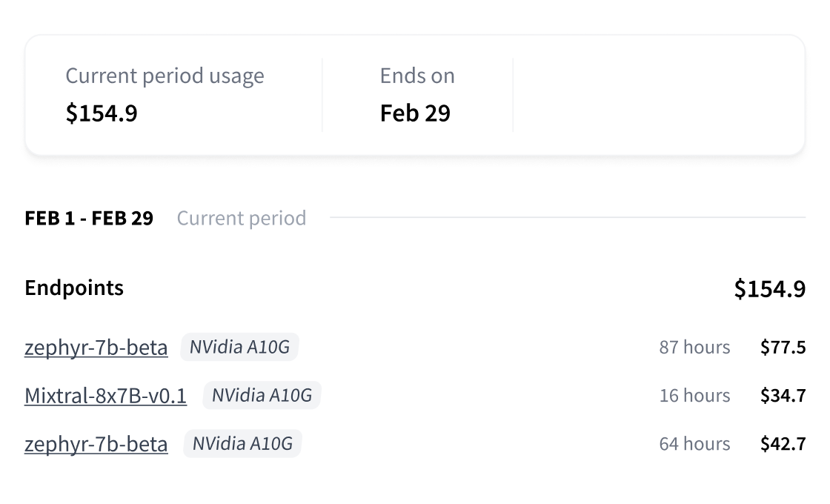Click the Endpoints section heading
Screen dimensions: 830x504
pos(74,288)
